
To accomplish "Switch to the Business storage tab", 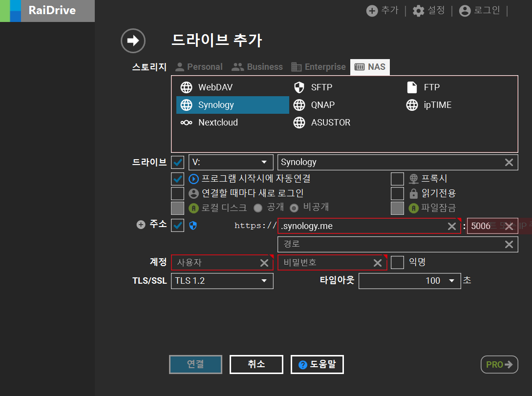I will (x=257, y=67).
